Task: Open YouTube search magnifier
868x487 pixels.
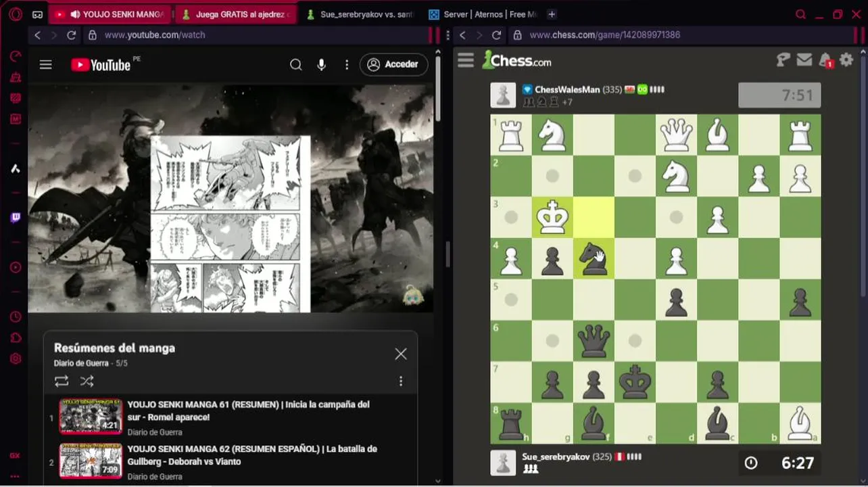Action: (x=296, y=64)
